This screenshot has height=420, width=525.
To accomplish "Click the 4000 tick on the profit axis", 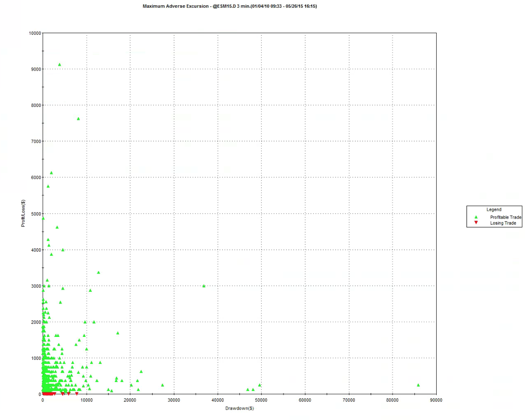I will click(x=36, y=250).
